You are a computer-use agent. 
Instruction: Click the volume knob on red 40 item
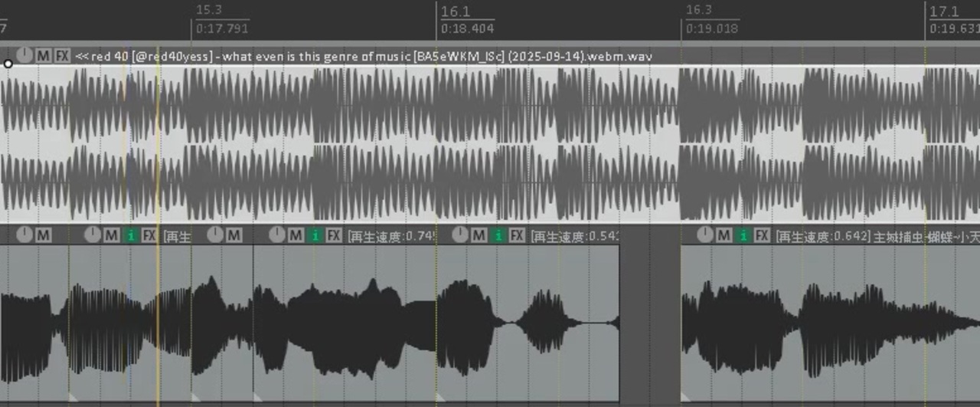tap(25, 55)
